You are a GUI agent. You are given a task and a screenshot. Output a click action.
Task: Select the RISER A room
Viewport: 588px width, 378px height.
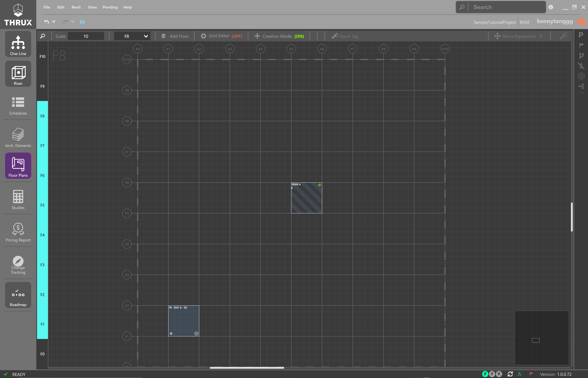tap(307, 198)
